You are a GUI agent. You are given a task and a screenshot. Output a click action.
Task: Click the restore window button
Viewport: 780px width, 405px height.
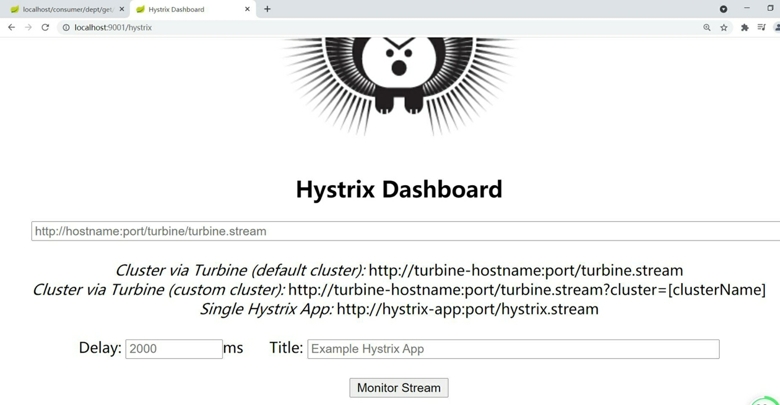[x=771, y=9]
